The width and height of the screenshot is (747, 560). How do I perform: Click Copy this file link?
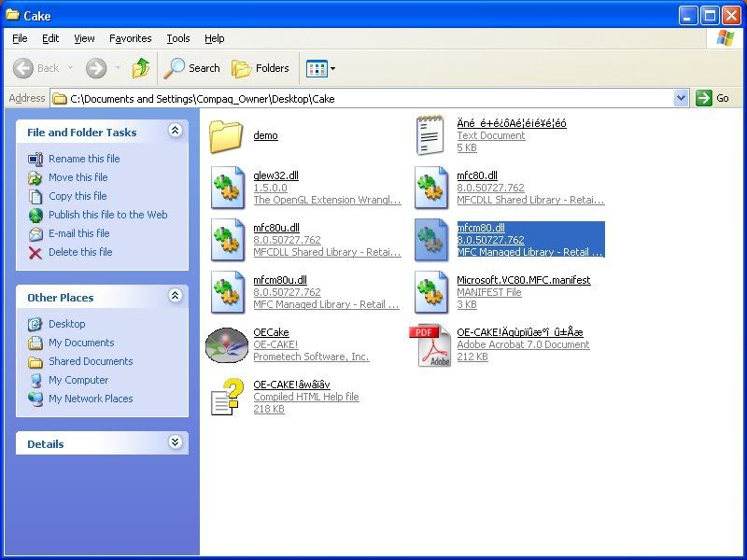pyautogui.click(x=78, y=196)
